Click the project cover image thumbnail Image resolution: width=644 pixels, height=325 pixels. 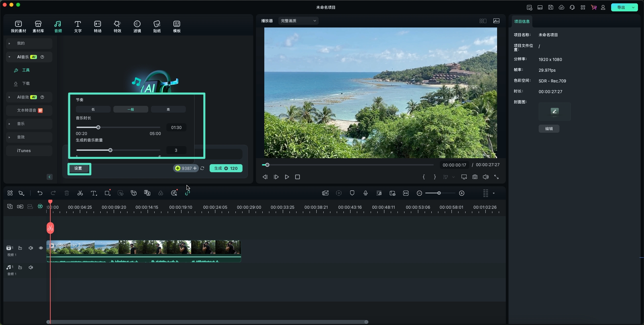555,111
